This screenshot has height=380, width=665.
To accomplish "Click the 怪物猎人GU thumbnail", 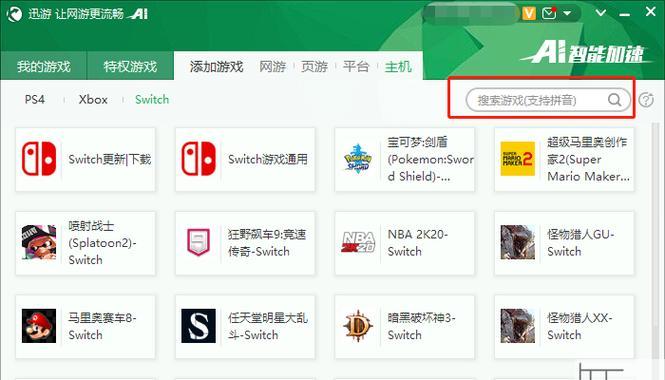I will tap(517, 242).
